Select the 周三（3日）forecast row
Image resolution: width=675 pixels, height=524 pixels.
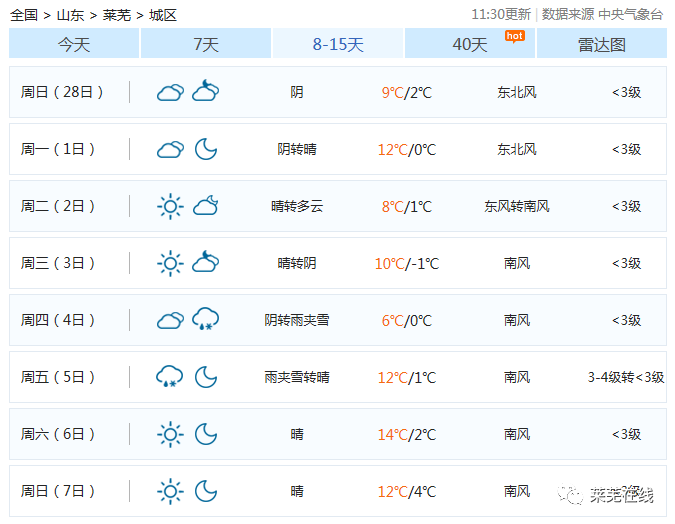click(x=338, y=263)
